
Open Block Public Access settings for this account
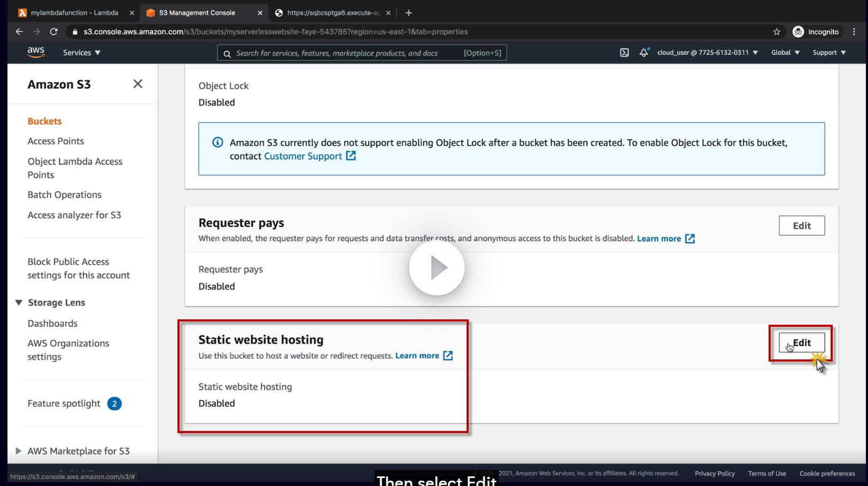tap(79, 268)
